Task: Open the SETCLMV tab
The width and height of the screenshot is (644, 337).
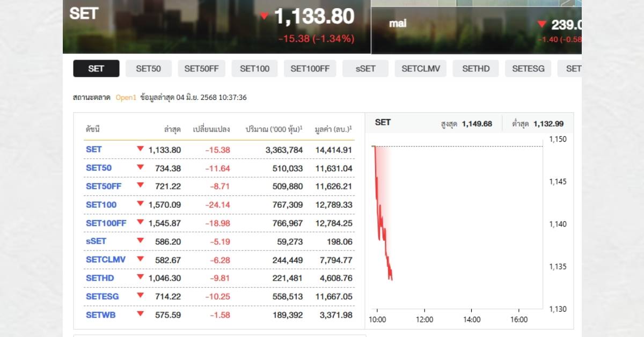Action: [x=420, y=69]
